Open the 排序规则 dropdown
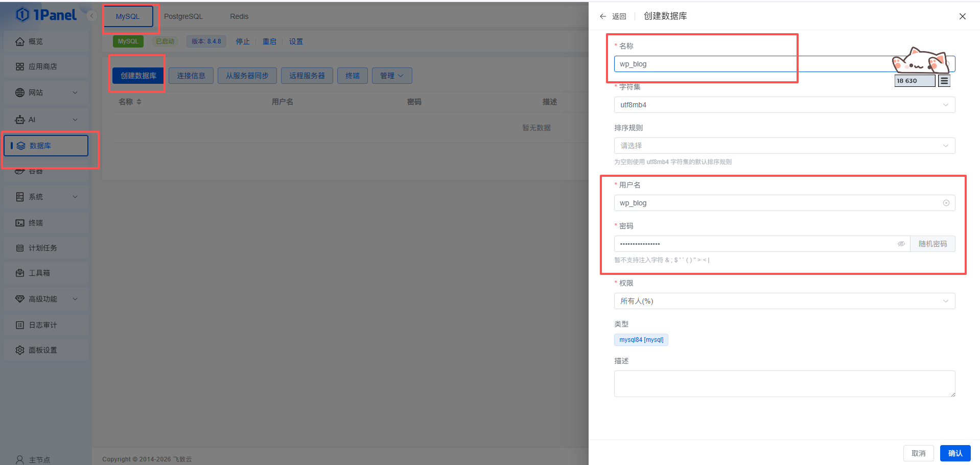 pyautogui.click(x=784, y=146)
